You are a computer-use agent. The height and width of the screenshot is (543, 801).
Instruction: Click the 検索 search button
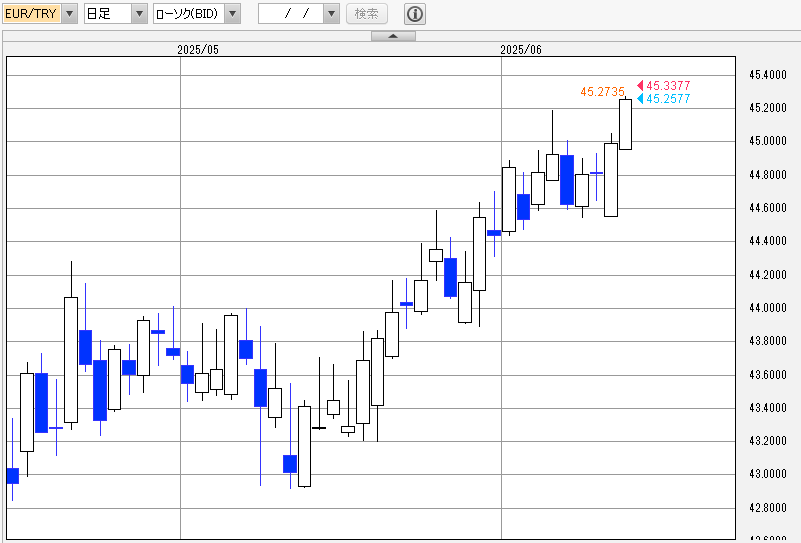tap(367, 14)
